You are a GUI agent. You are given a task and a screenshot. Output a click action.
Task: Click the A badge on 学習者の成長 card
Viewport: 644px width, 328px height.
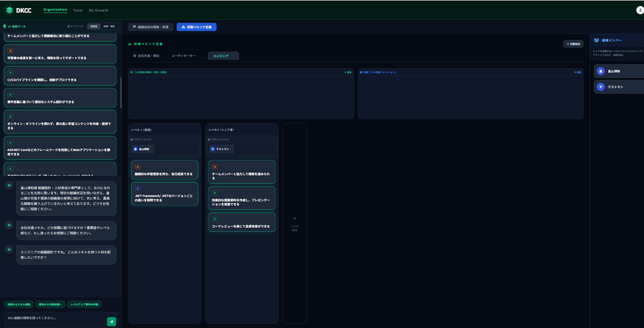[10, 50]
